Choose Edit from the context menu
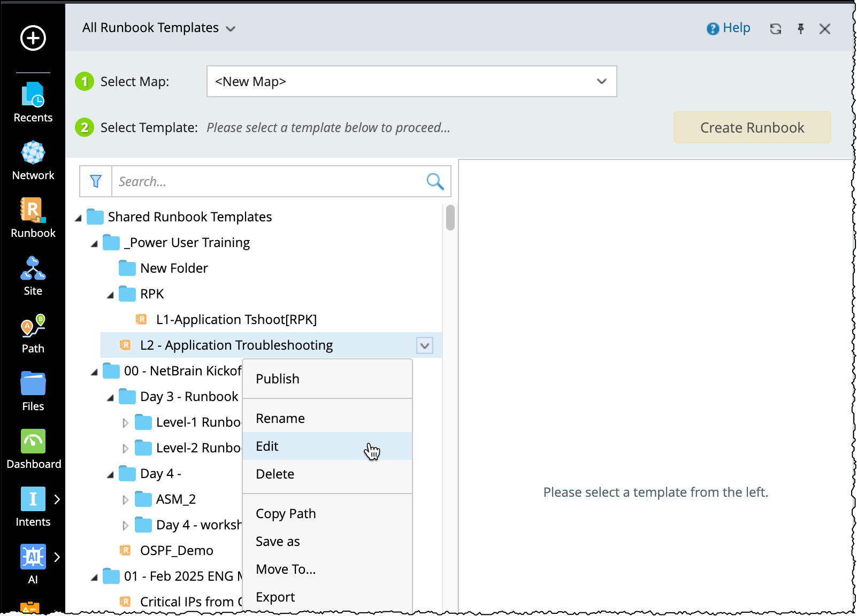Viewport: 857px width, 616px height. [267, 446]
